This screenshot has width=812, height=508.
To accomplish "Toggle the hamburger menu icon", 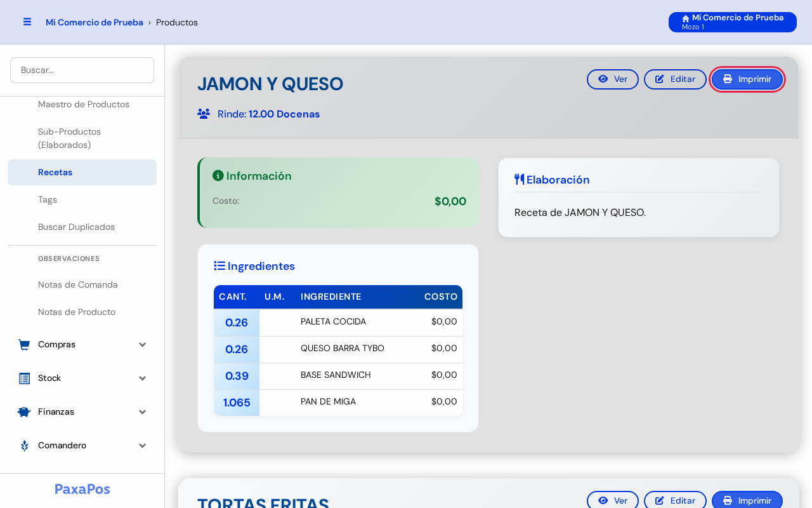I will (27, 22).
